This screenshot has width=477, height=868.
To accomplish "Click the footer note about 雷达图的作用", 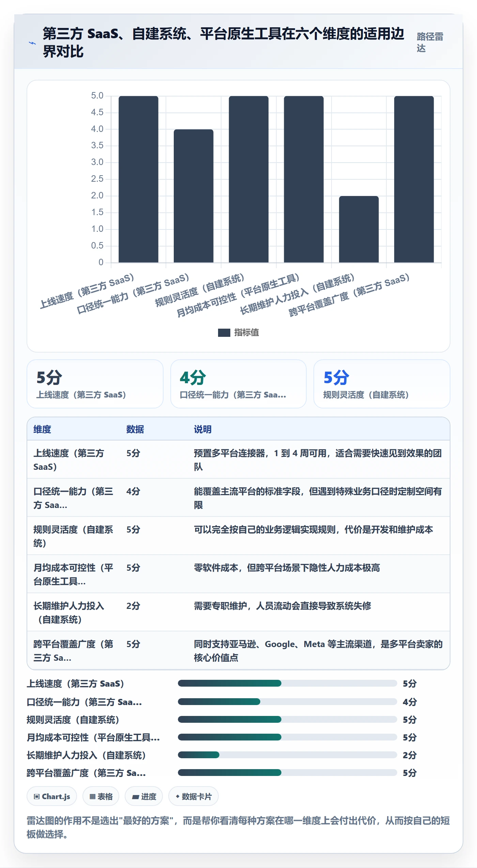I will click(238, 827).
